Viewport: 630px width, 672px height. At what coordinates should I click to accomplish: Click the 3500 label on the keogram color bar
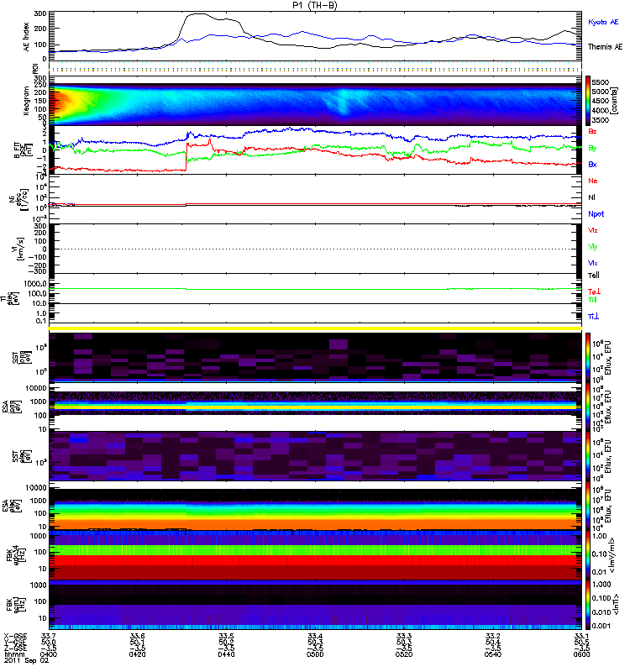(600, 120)
